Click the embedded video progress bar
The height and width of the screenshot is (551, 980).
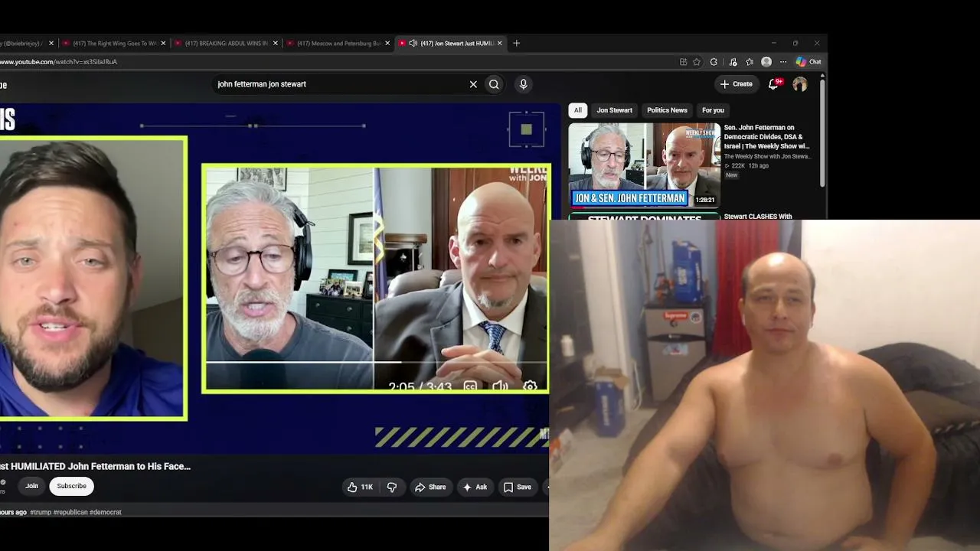point(376,362)
